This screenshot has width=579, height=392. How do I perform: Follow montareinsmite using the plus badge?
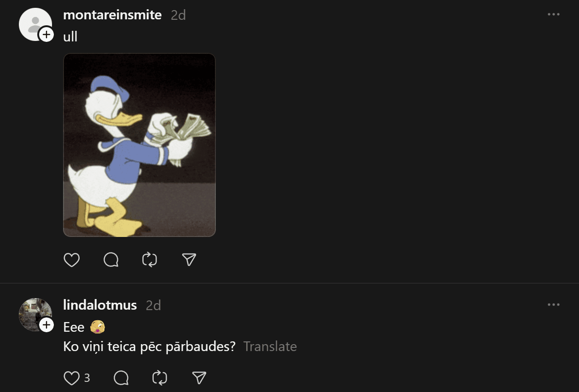pos(46,35)
